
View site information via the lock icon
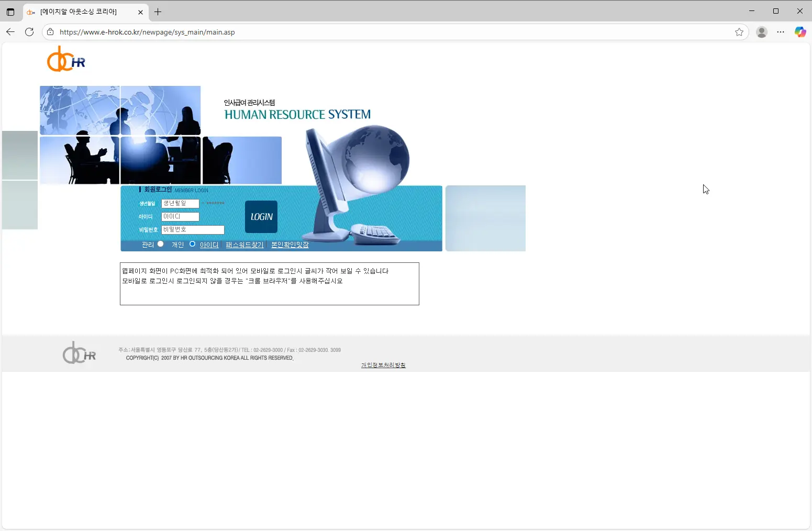[50, 32]
